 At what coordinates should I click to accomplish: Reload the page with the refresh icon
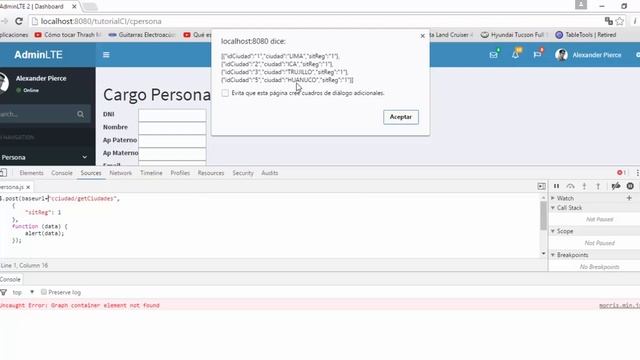pos(19,21)
